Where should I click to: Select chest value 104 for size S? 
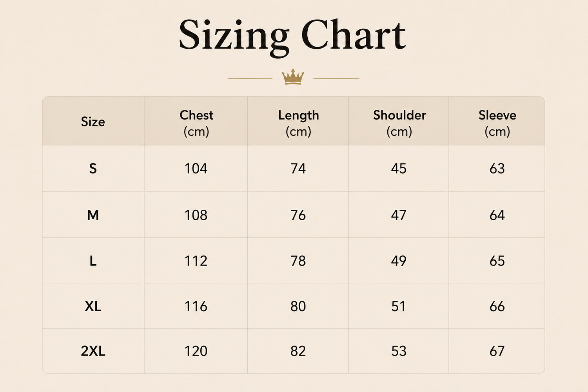(196, 169)
